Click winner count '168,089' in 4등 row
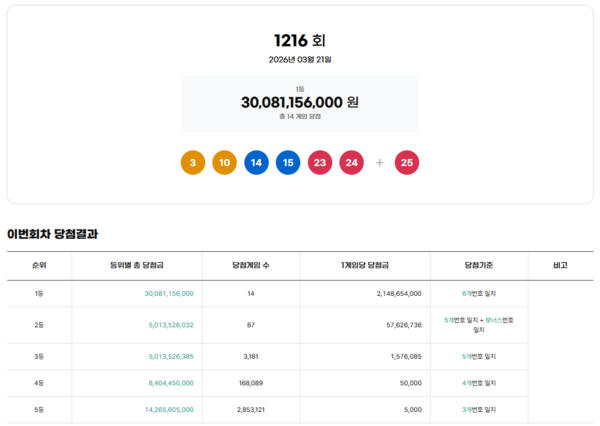This screenshot has height=426, width=600. click(251, 383)
